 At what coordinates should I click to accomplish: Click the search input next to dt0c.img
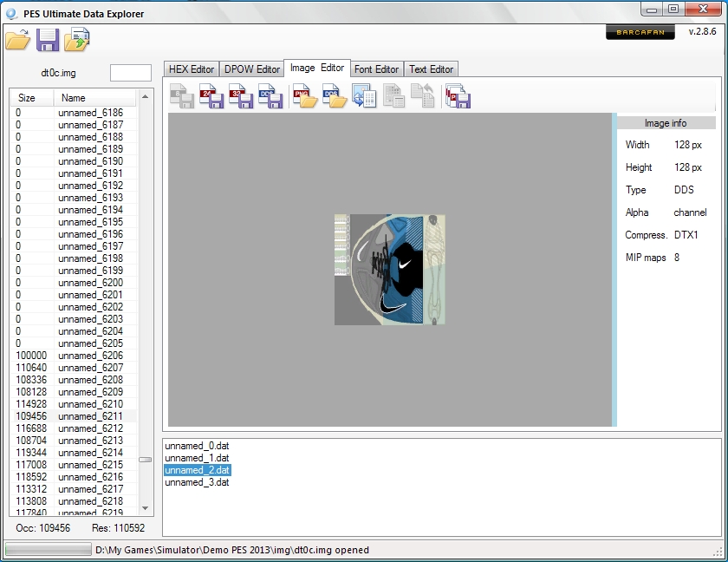[131, 73]
